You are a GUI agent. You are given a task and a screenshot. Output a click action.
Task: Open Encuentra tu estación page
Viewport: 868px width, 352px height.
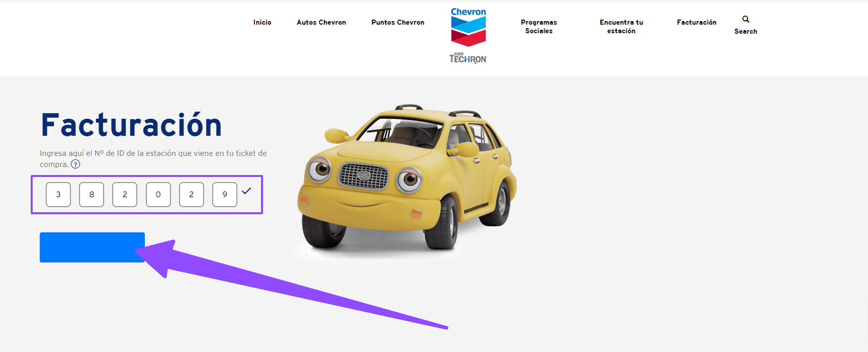[x=621, y=27]
